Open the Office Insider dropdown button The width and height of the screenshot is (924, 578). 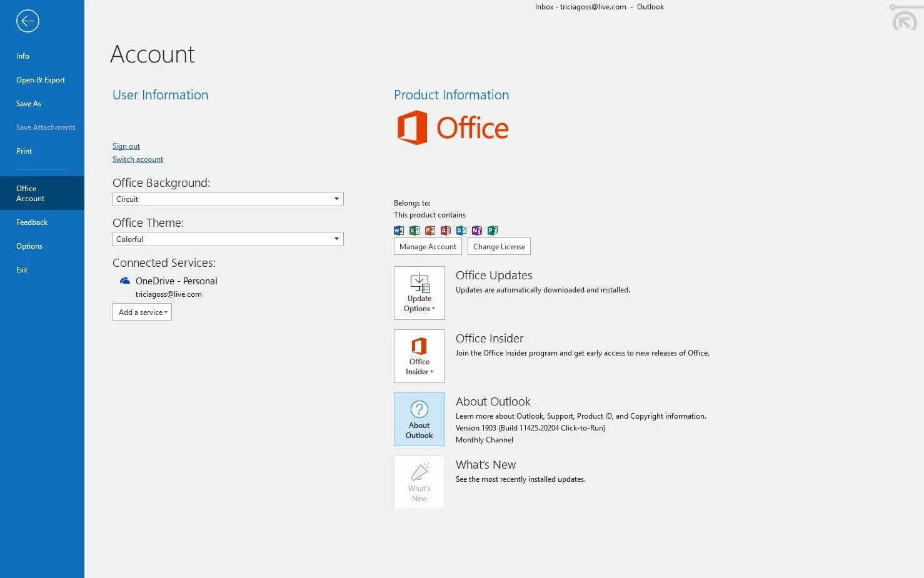419,356
